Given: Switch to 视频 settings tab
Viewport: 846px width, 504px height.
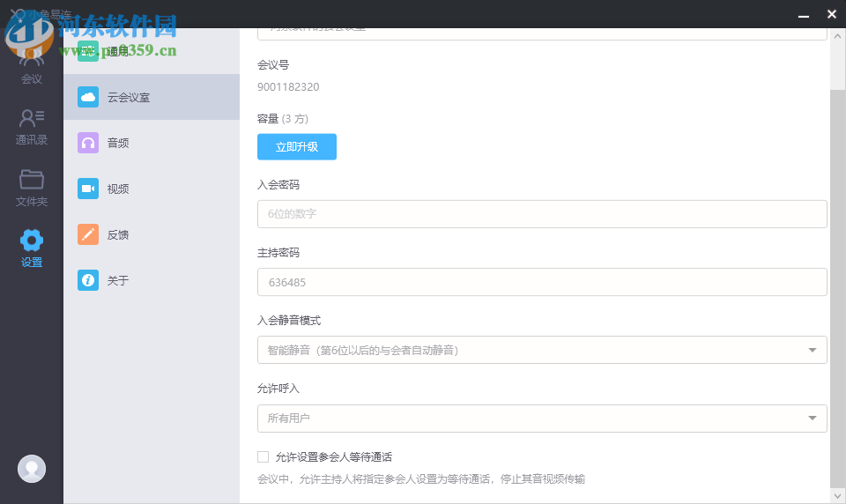Looking at the screenshot, I should pos(152,189).
